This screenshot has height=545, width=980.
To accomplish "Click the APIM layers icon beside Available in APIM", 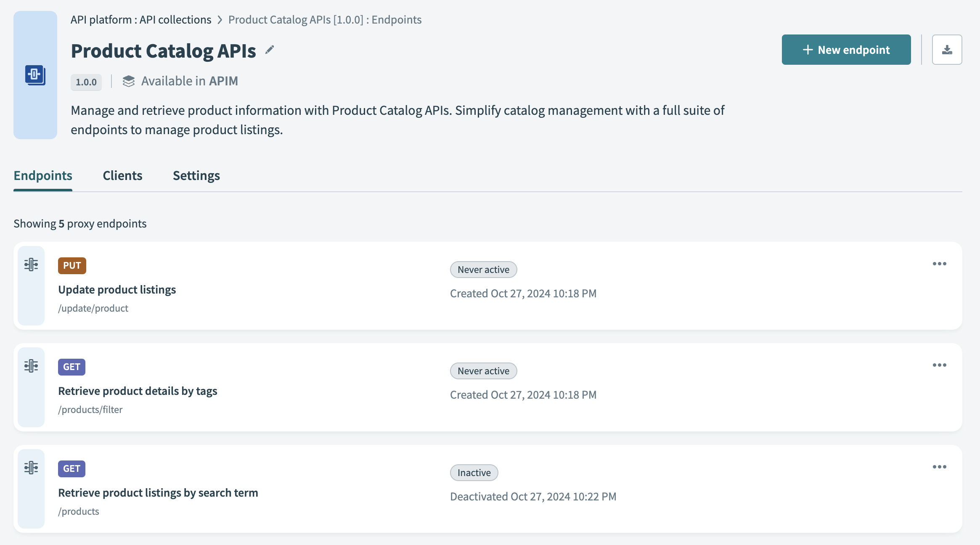I will [128, 81].
